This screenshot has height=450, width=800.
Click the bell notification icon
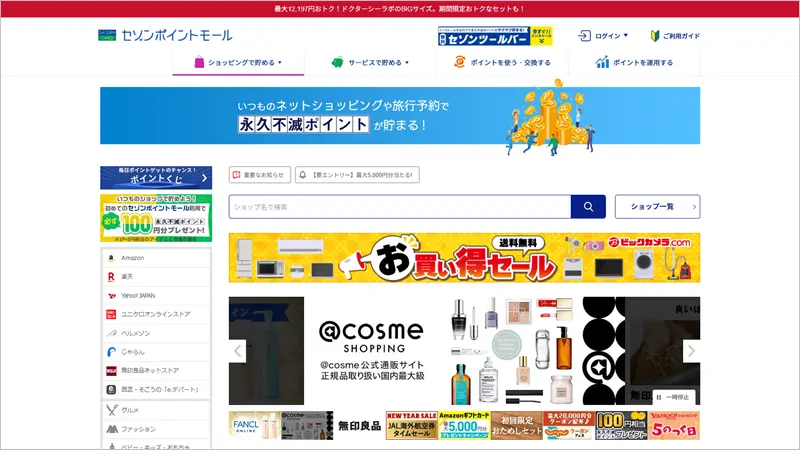303,174
